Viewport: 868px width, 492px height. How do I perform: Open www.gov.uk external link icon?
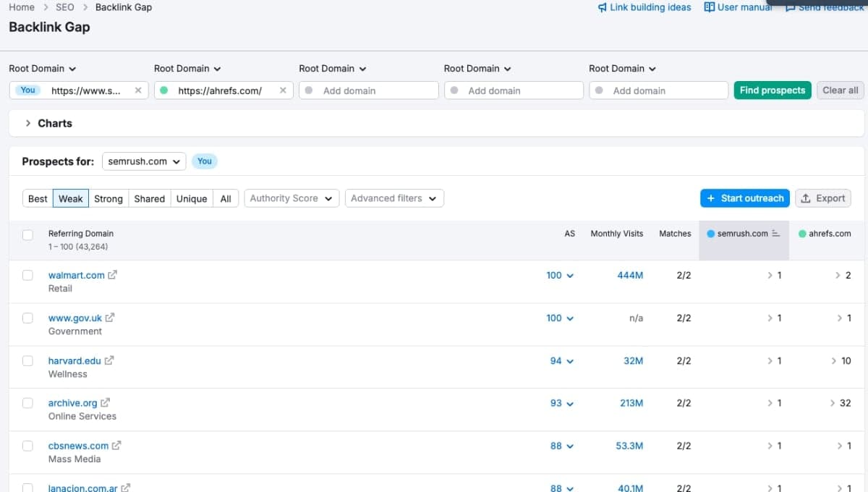pos(110,318)
